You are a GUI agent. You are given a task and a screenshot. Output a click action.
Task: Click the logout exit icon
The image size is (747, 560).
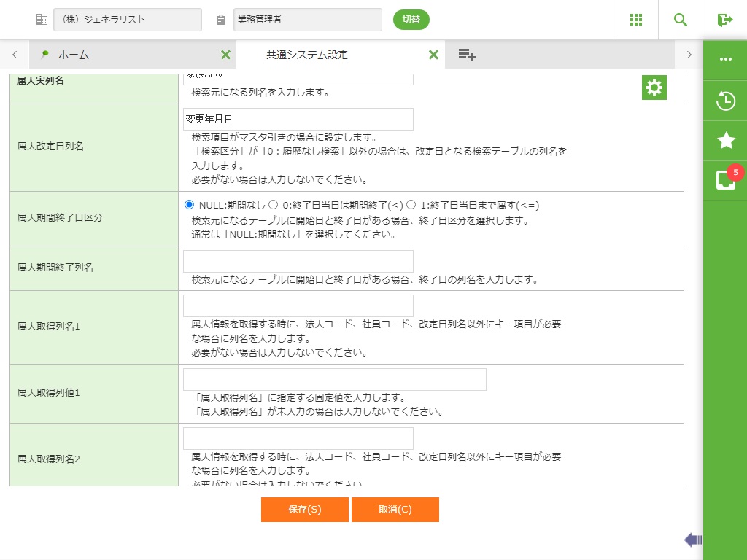pos(724,20)
